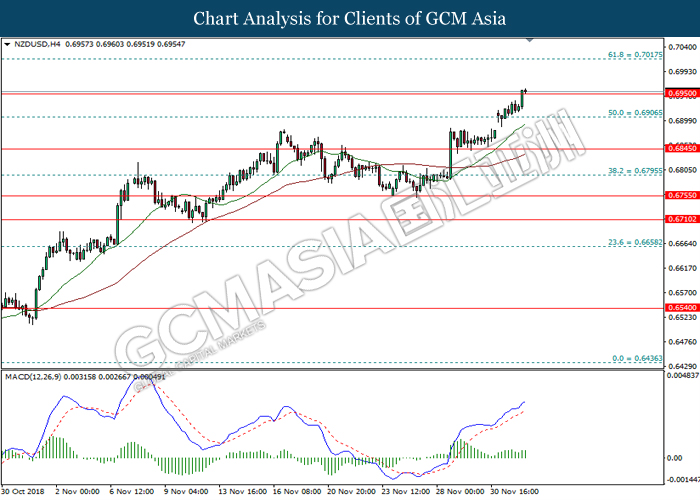Select the MACD 0.00 scale value
The image size is (700, 500).
675,458
